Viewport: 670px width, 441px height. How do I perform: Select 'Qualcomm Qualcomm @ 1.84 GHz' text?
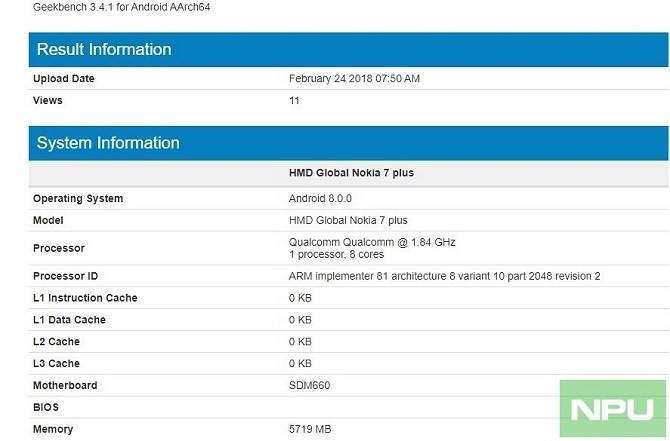coord(372,242)
